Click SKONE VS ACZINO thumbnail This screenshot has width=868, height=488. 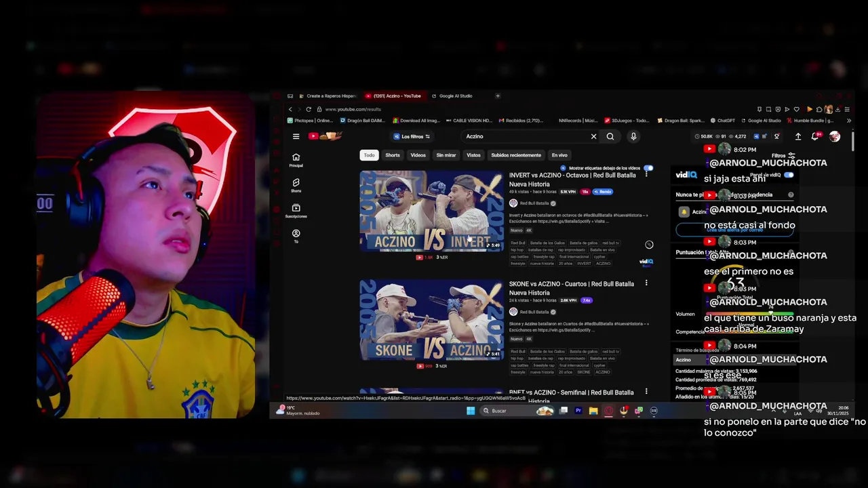(431, 319)
